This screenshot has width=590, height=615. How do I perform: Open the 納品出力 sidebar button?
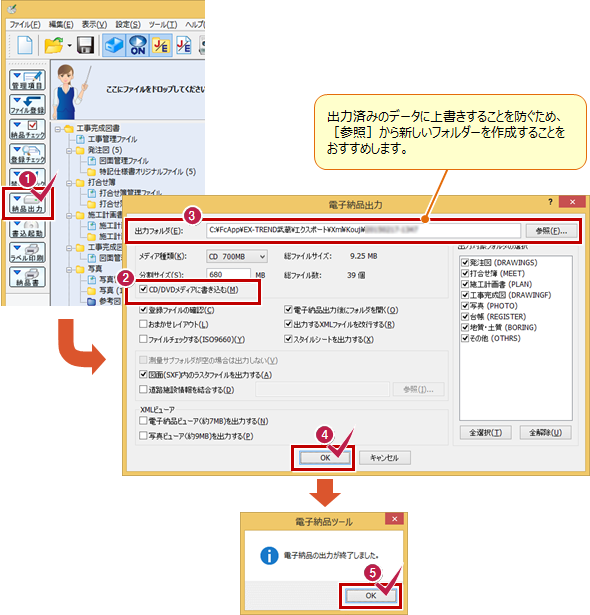27,204
